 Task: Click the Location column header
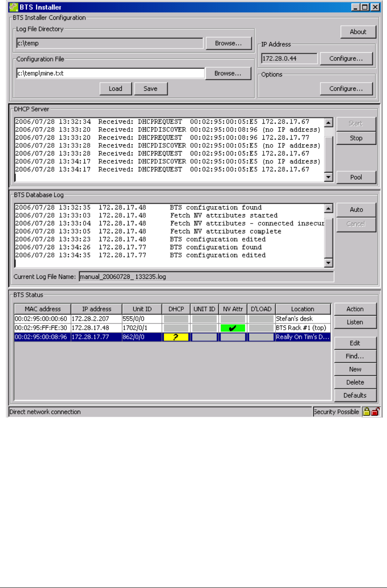(303, 309)
